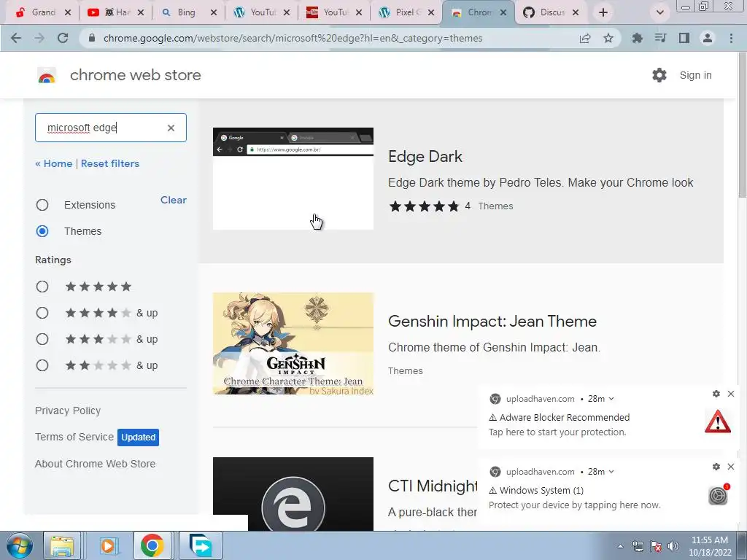Screen dimensions: 747x560
Task: Filter by two stars & up
Action: pyautogui.click(x=42, y=365)
